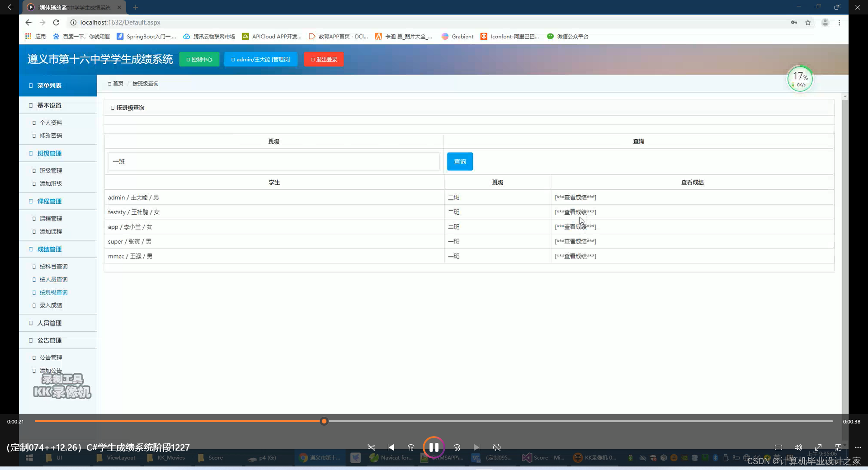
Task: Enter fullscreen video mode
Action: (x=818, y=447)
